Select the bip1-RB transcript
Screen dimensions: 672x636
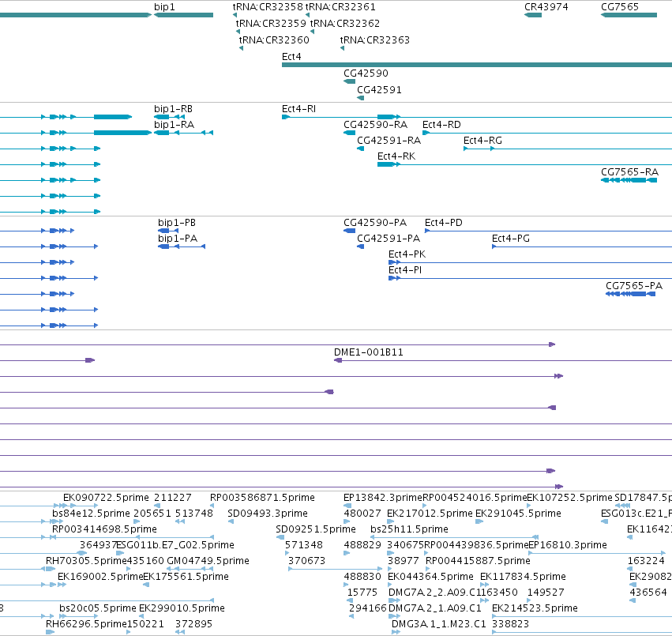pos(169,117)
